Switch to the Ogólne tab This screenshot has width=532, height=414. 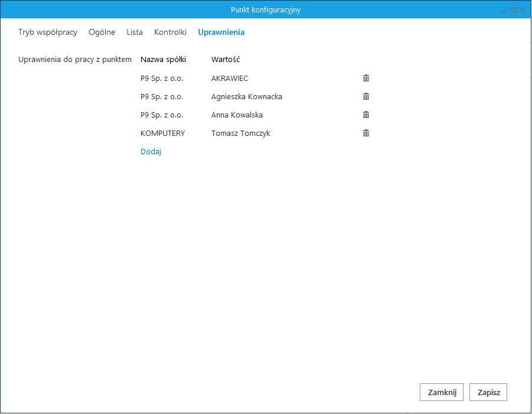click(x=102, y=32)
